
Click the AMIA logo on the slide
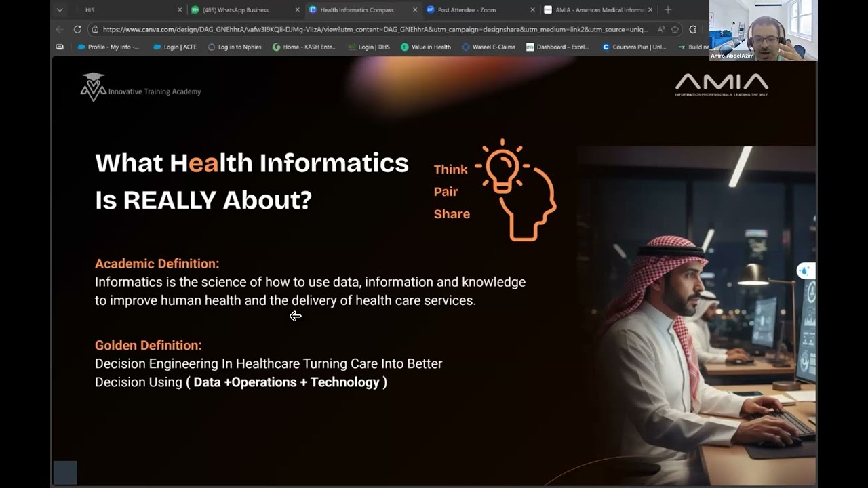[x=722, y=84]
